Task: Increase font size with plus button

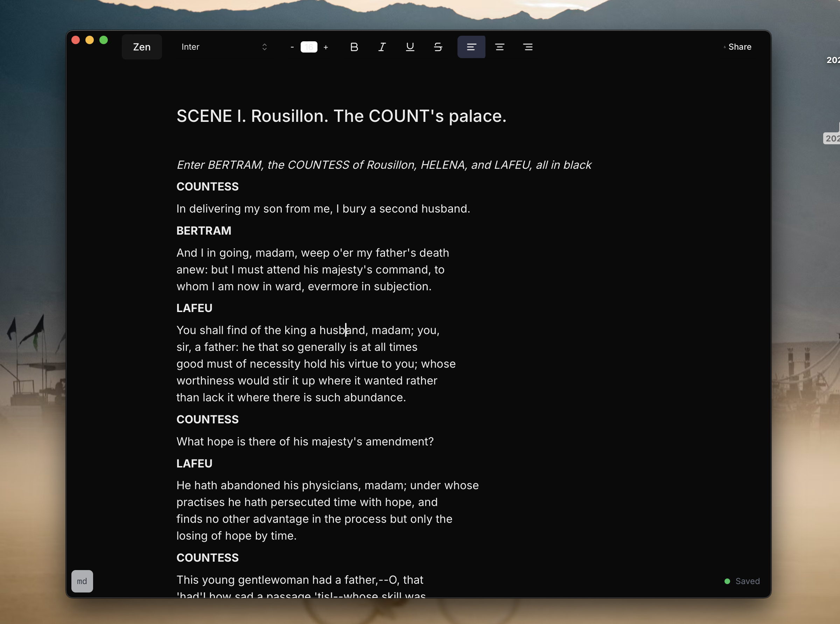Action: click(x=326, y=47)
